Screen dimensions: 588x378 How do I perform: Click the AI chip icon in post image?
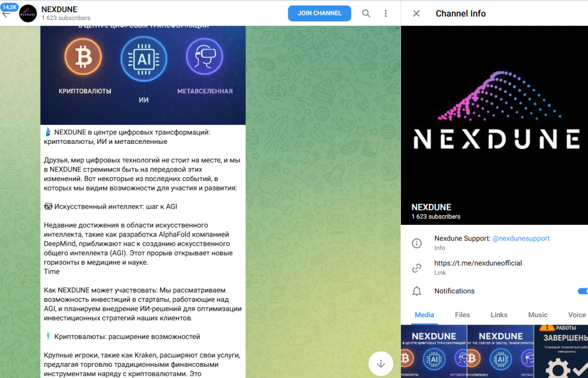(x=144, y=59)
